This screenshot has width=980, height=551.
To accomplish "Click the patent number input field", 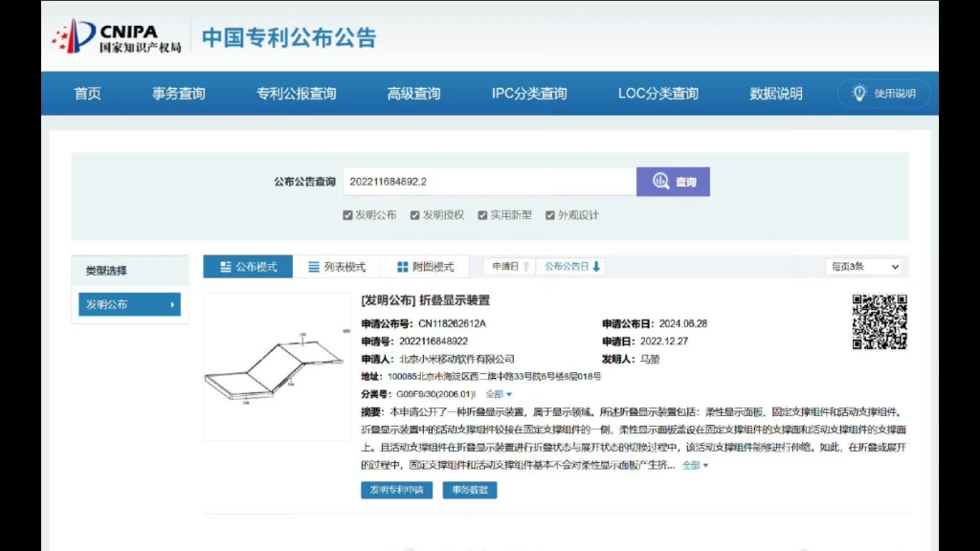I will click(x=488, y=181).
